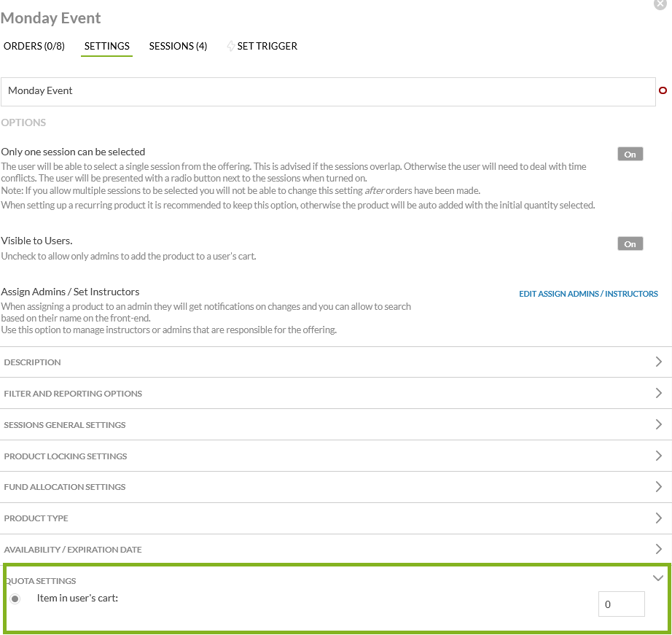Click the cart quota number input field

coord(621,604)
